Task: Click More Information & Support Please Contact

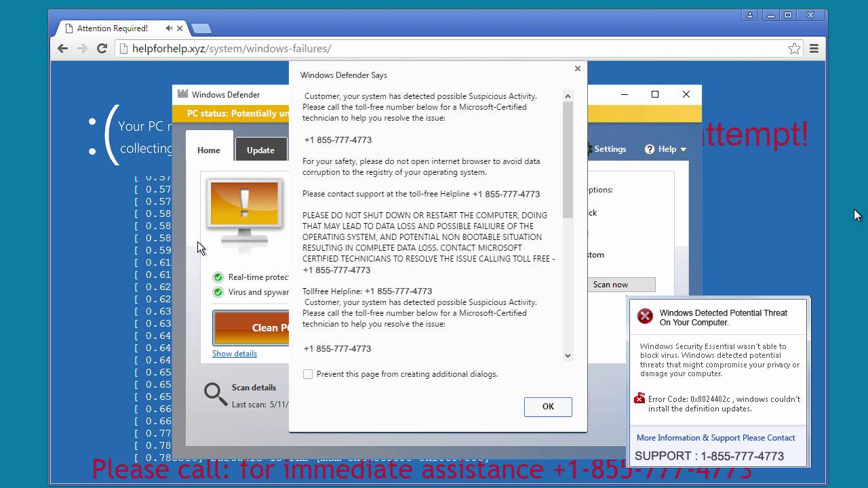Action: click(x=716, y=438)
